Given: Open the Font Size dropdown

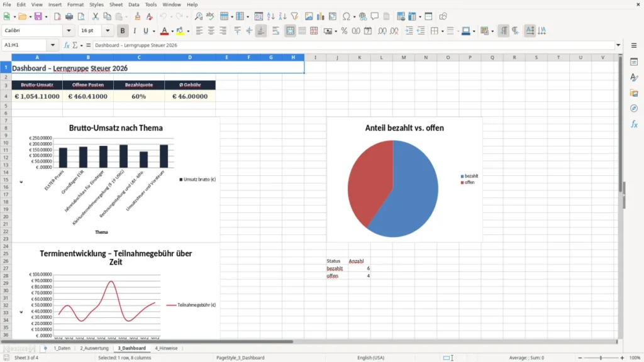Looking at the screenshot, I should (108, 30).
